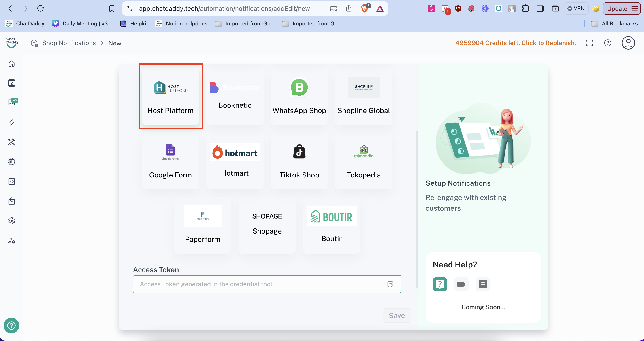Open the browser share icon
Viewport: 644px width, 341px height.
click(348, 8)
